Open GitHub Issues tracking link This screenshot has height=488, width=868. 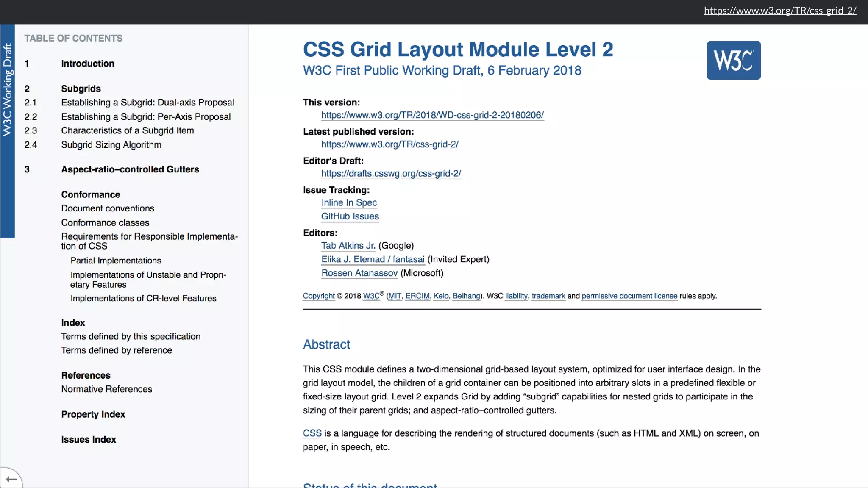tap(350, 216)
